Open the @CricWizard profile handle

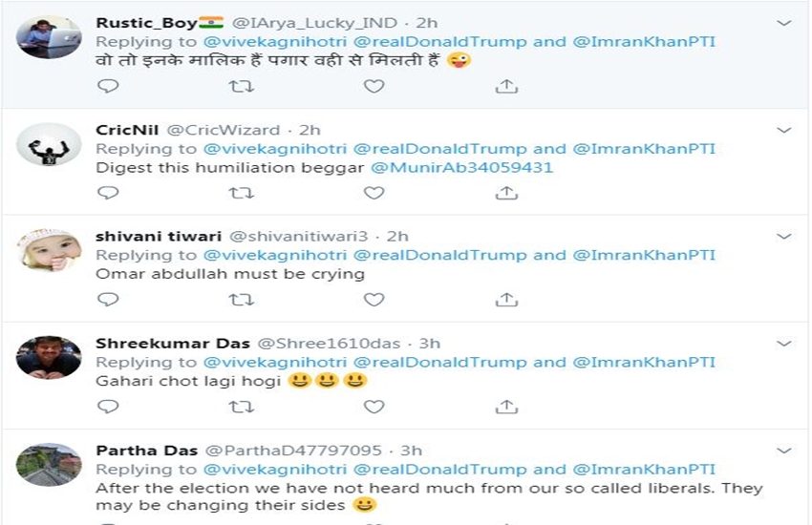[x=224, y=130]
